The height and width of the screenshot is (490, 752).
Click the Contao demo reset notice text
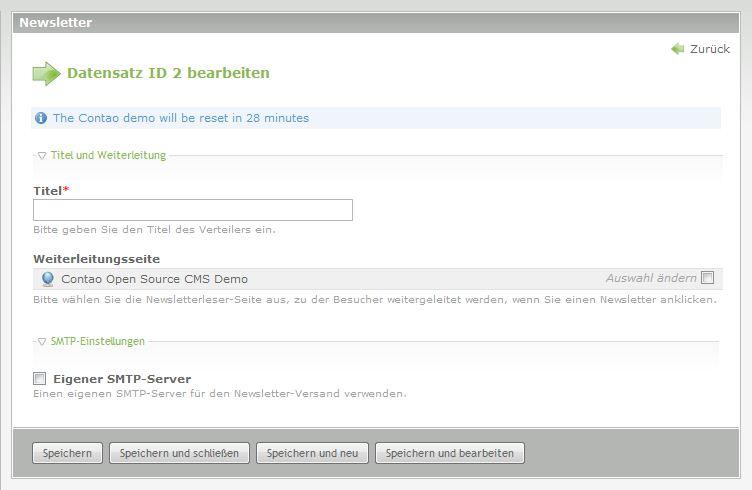coord(181,118)
